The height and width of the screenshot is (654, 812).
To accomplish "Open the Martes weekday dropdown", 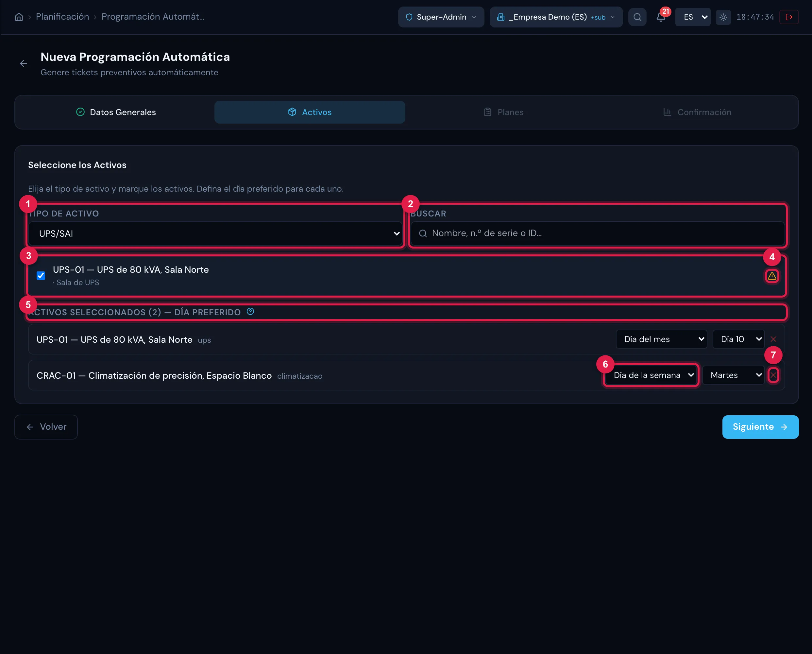I will [734, 375].
